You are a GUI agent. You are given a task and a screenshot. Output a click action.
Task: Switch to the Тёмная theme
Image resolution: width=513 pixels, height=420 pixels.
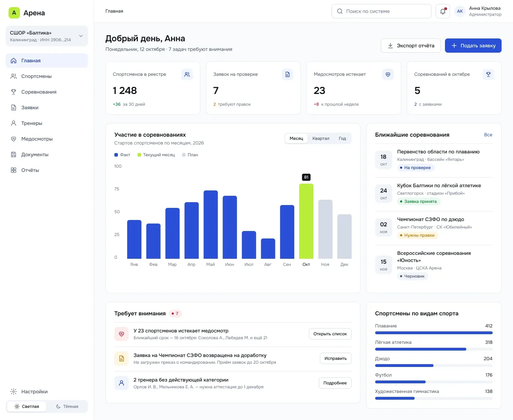(67, 406)
